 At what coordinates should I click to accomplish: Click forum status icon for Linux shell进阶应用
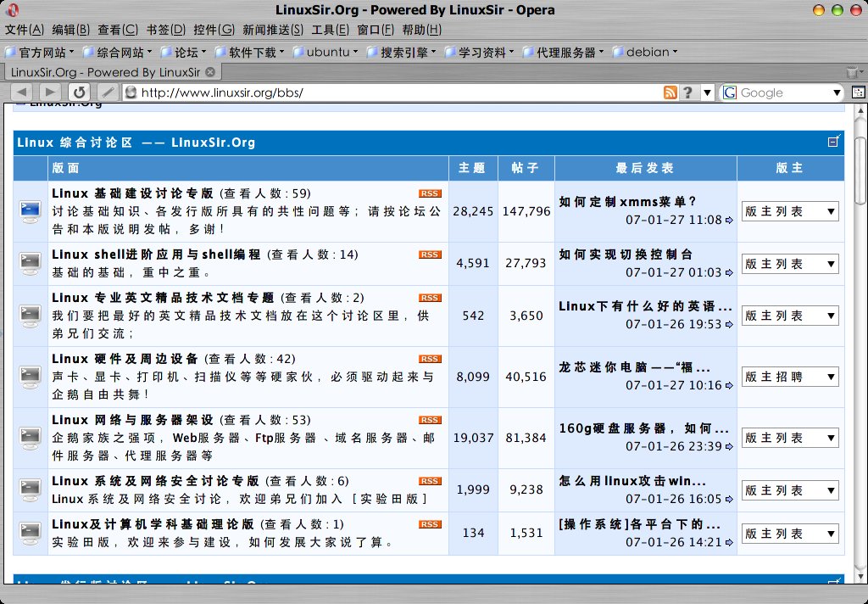coord(31,264)
